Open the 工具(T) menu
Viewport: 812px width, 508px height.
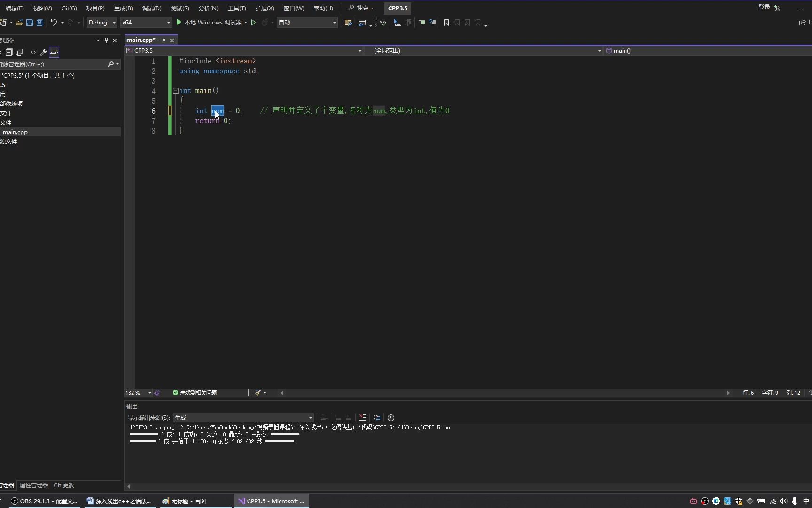tap(237, 8)
